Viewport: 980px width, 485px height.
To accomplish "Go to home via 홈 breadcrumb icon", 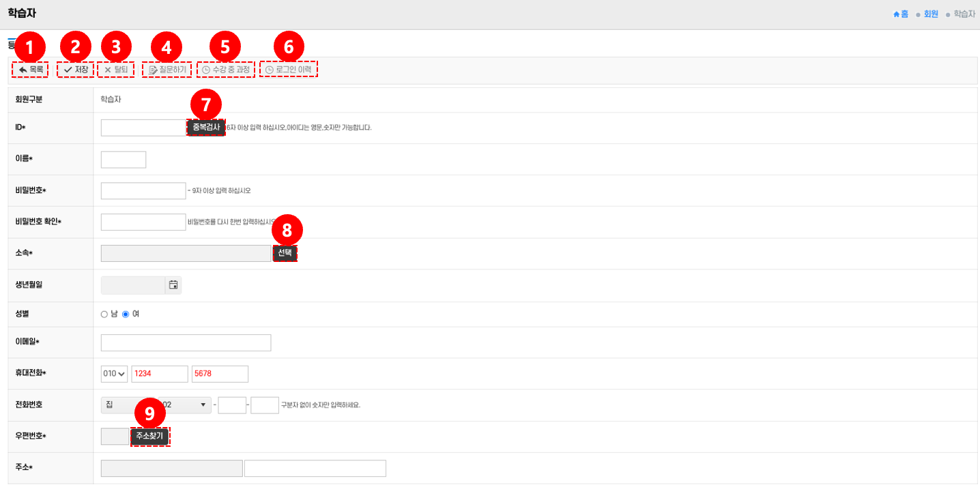I will (901, 14).
